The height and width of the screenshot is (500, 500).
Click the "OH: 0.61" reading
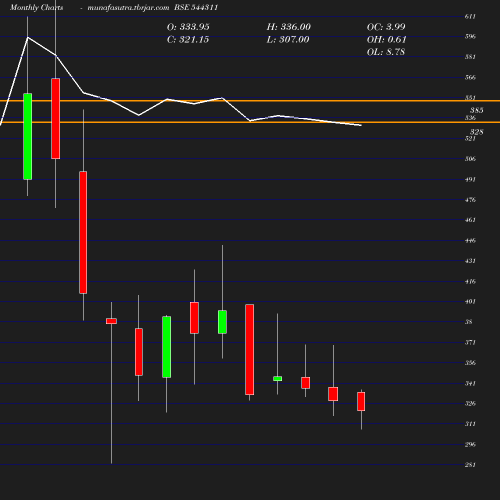point(387,39)
